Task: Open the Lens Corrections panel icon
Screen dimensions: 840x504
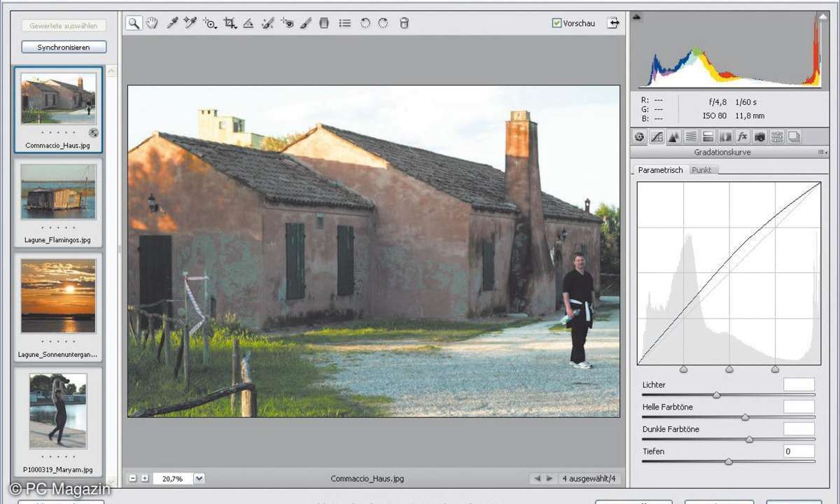Action: point(725,136)
